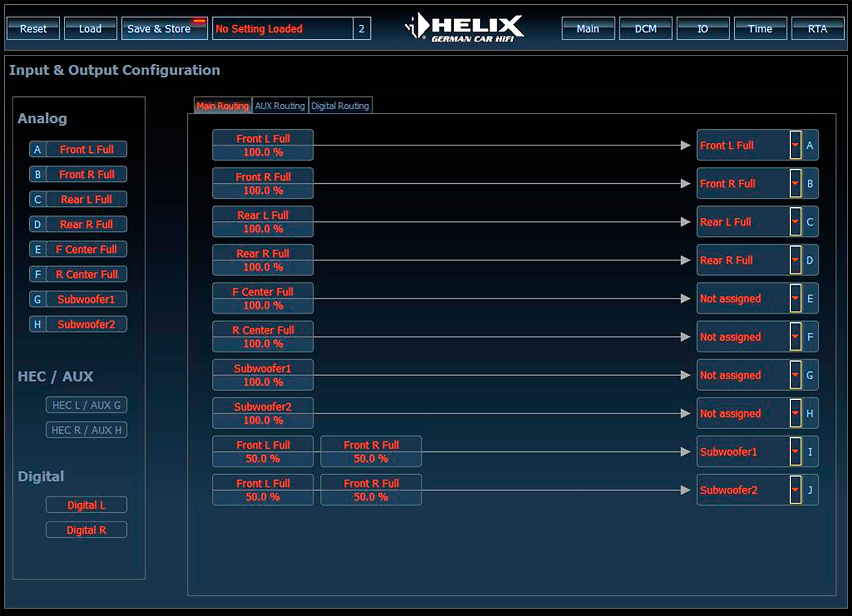Open the RTA page
The image size is (852, 616).
point(817,29)
